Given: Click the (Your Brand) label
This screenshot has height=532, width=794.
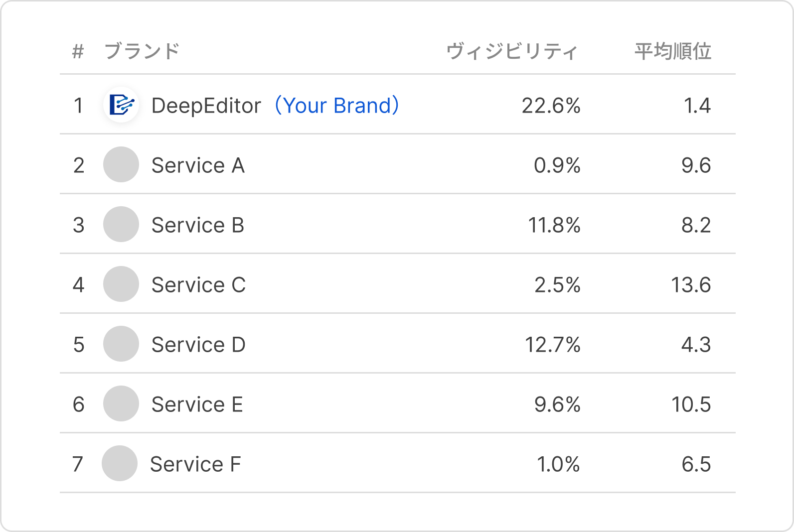Looking at the screenshot, I should pyautogui.click(x=337, y=106).
